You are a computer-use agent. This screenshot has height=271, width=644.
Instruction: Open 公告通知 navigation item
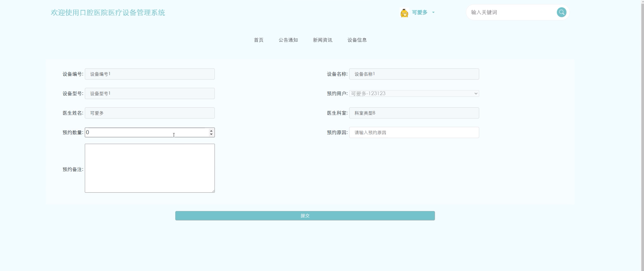[288, 40]
